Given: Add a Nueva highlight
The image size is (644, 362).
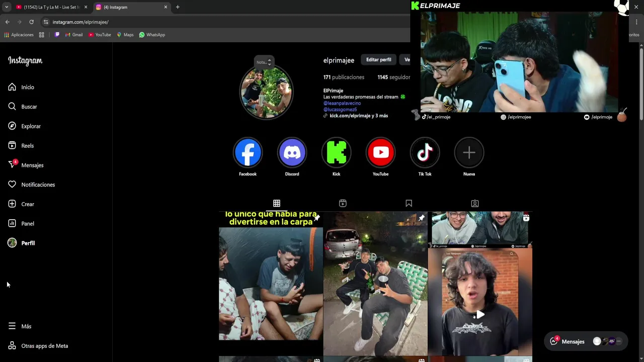Looking at the screenshot, I should click(x=469, y=152).
